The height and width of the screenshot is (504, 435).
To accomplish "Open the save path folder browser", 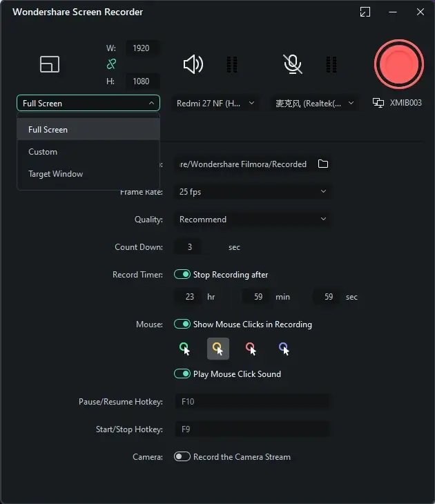I will point(322,164).
